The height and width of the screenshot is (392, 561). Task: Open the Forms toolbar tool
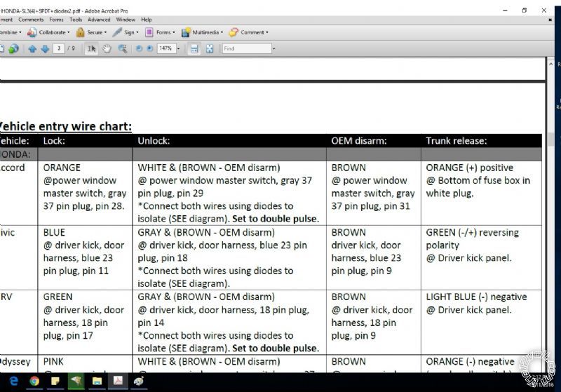click(x=160, y=32)
